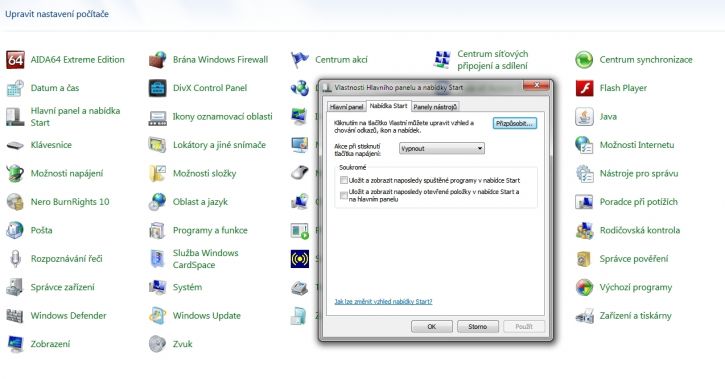
Task: Open the Klávesnice keyboard icon
Action: (15, 145)
